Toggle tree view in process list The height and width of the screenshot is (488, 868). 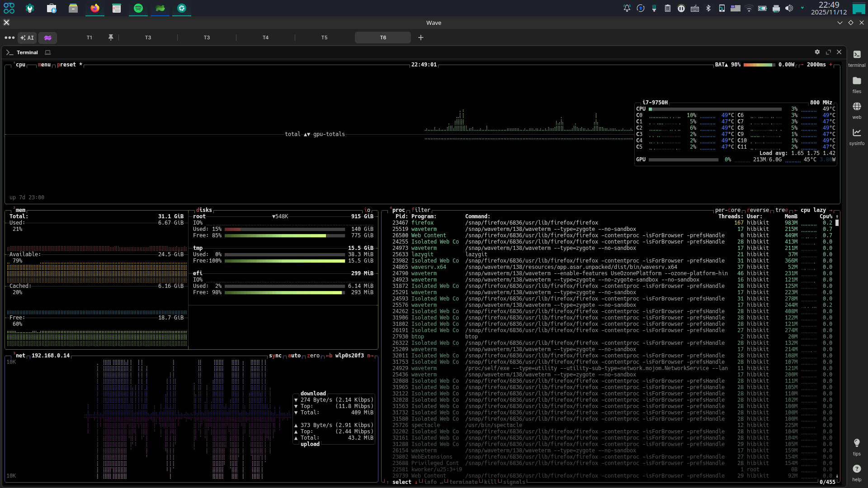782,210
